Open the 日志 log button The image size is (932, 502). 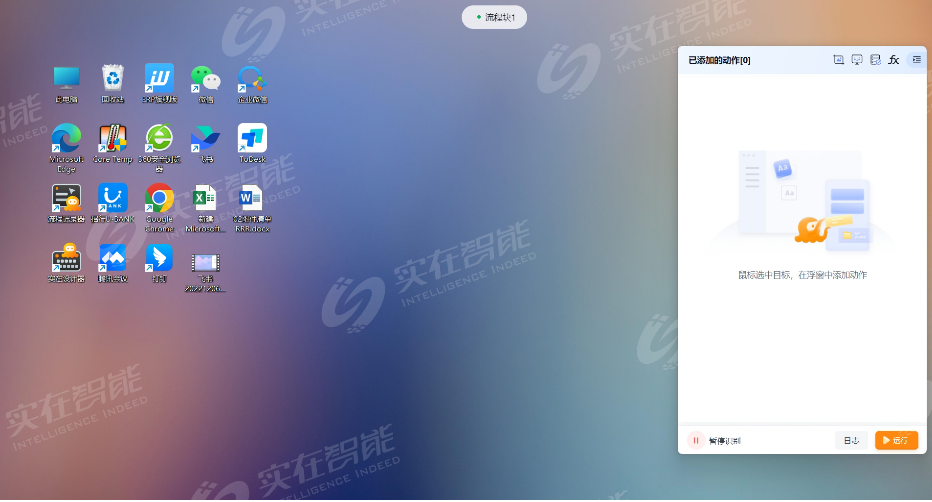(851, 440)
